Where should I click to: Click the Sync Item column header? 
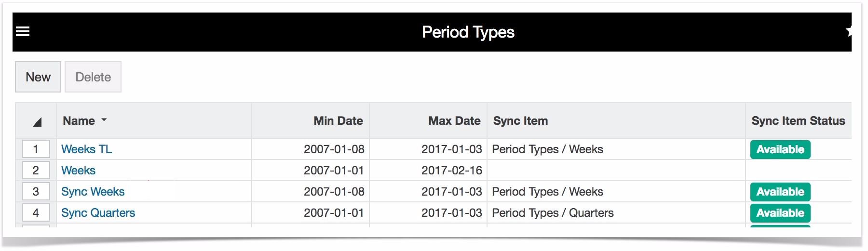(x=520, y=121)
